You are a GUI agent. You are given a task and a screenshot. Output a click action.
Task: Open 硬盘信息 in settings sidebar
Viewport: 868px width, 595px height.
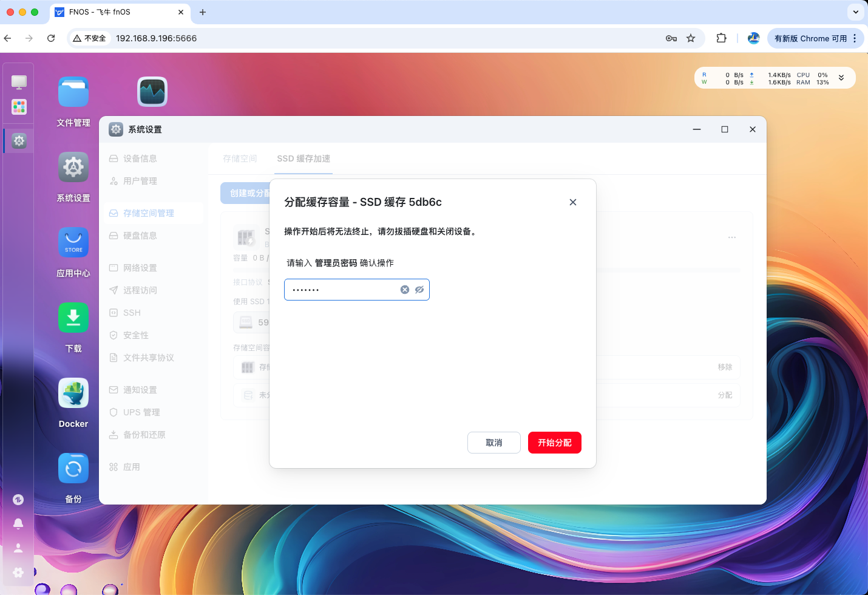[140, 236]
